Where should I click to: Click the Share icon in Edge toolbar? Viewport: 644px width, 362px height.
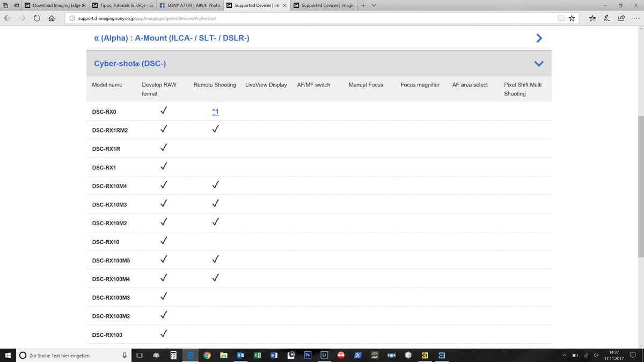coord(621,18)
